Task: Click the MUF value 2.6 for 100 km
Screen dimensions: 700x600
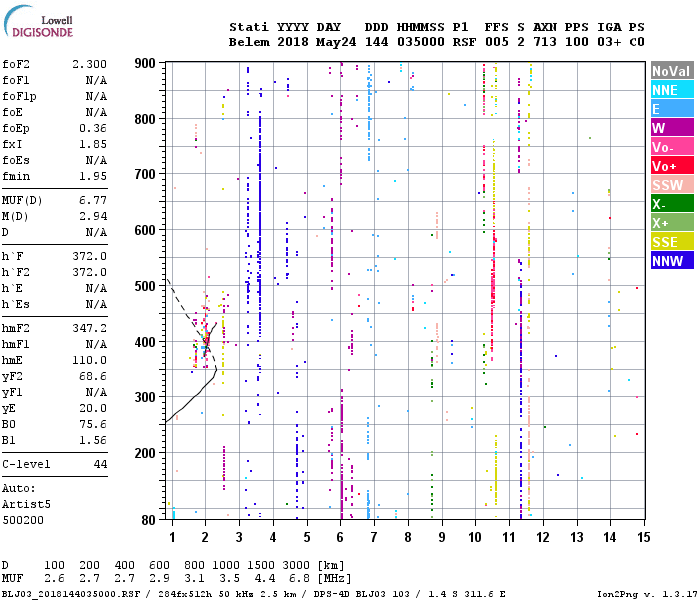Action: tap(54, 579)
